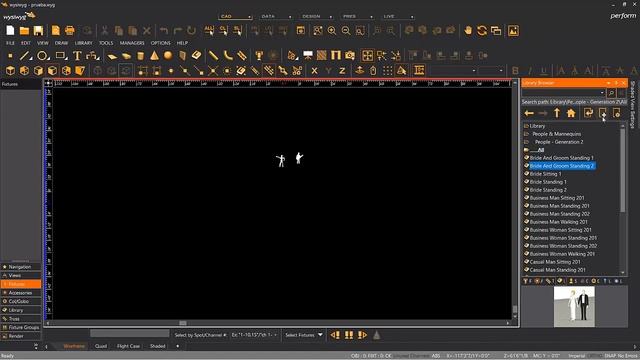Toggle the X axis constraint
This screenshot has height=360, width=640.
314,71
